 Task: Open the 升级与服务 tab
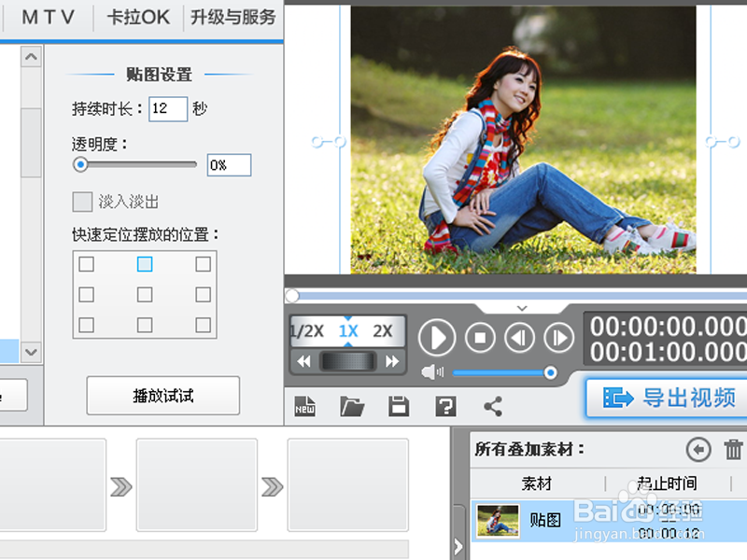tap(233, 18)
